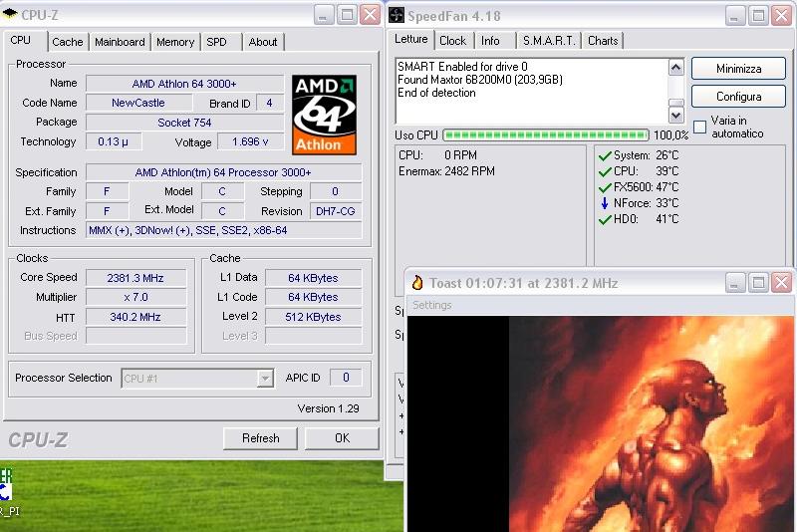
Task: Click the Multiplier value x 7.0
Action: [135, 297]
